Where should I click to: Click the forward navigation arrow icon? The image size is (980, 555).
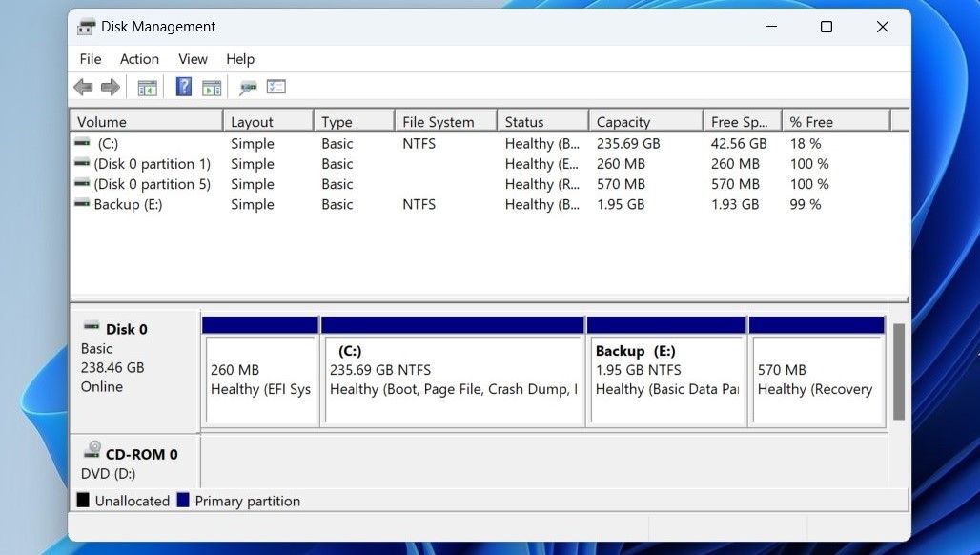point(111,87)
